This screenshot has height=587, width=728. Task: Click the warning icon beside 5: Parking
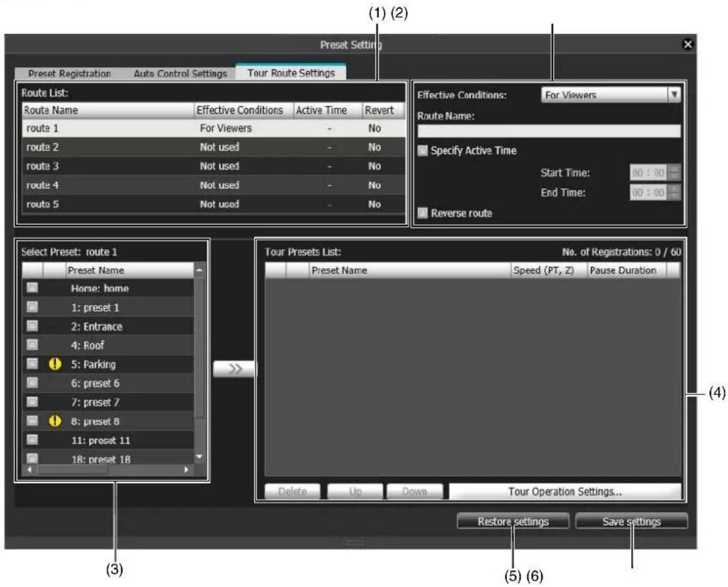(x=55, y=364)
